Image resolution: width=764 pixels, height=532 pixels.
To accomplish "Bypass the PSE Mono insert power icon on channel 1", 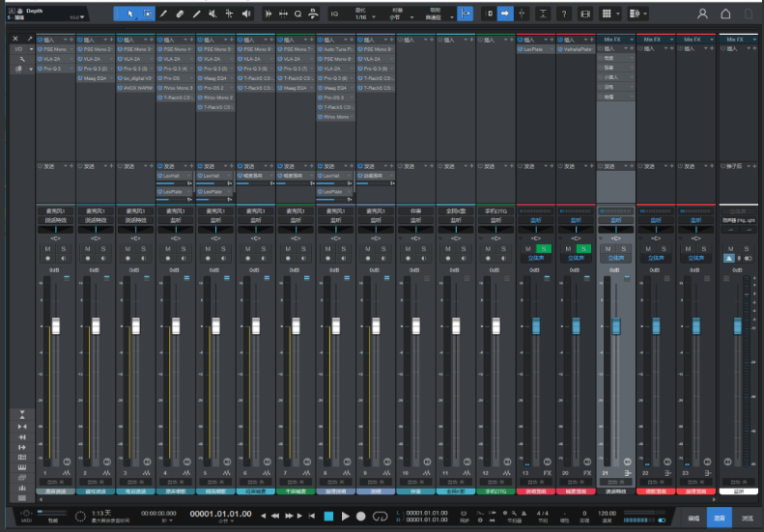I will [41, 49].
